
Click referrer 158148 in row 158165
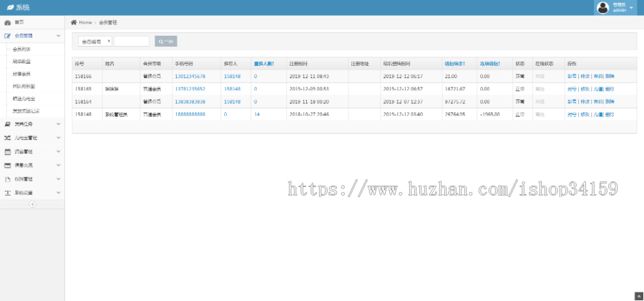[233, 89]
